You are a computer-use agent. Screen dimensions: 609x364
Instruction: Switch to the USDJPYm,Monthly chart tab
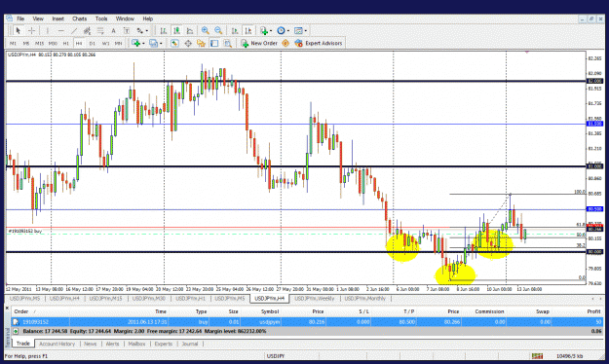(x=365, y=299)
